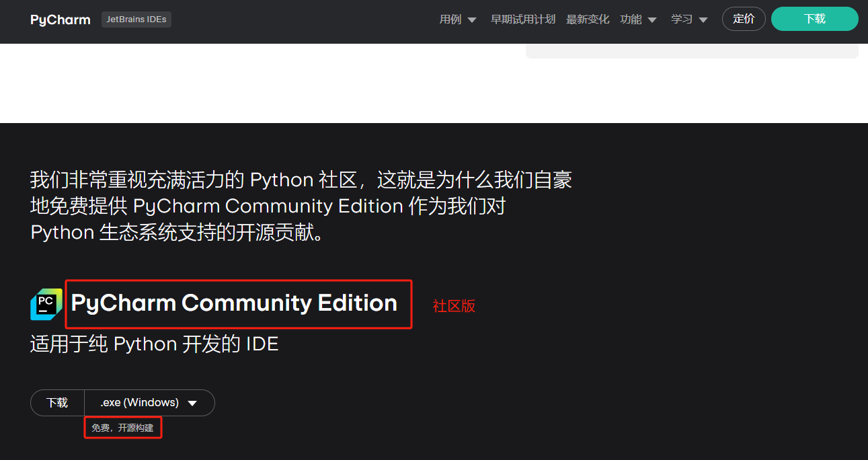Click the PyCharm Community Edition heading
The image size is (868, 460).
pos(234,303)
